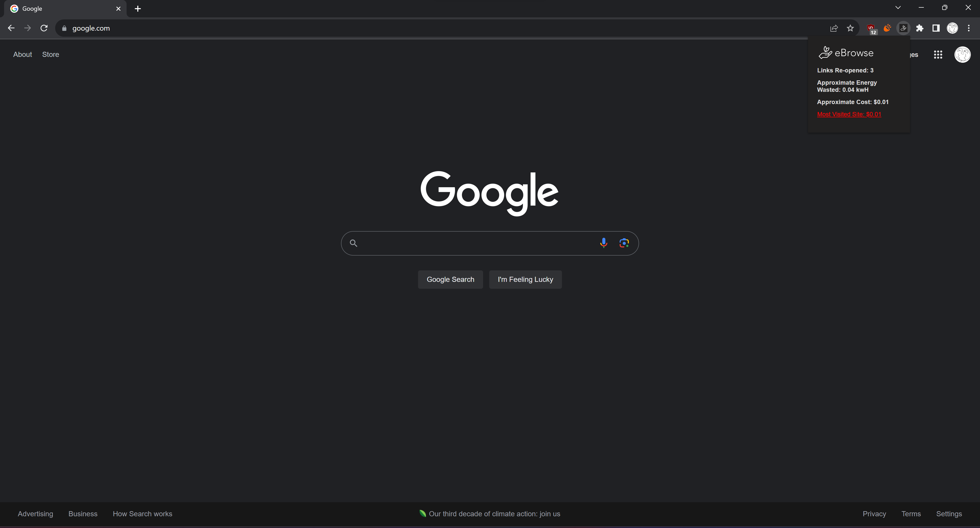Image resolution: width=980 pixels, height=528 pixels.
Task: Click inside the Google search box
Action: coord(475,243)
